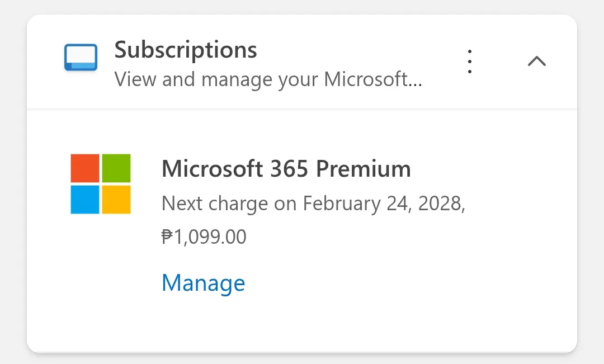Open the three-dot more options menu
Screen dimensions: 604x364
[469, 62]
